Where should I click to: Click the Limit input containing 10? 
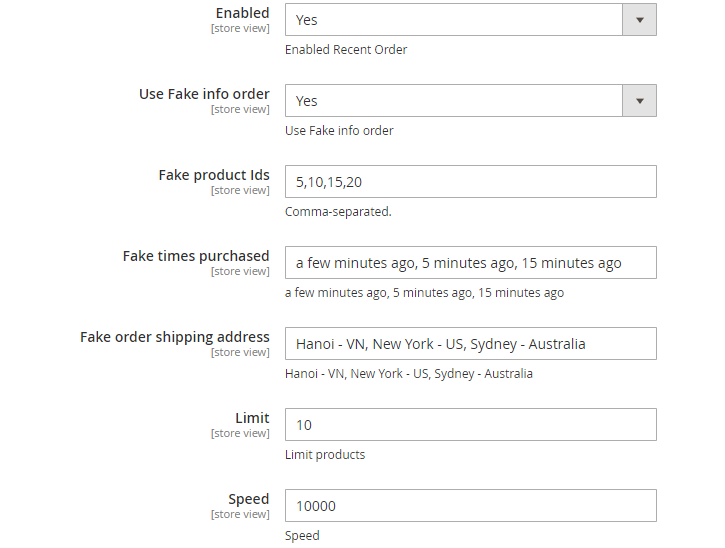(470, 425)
